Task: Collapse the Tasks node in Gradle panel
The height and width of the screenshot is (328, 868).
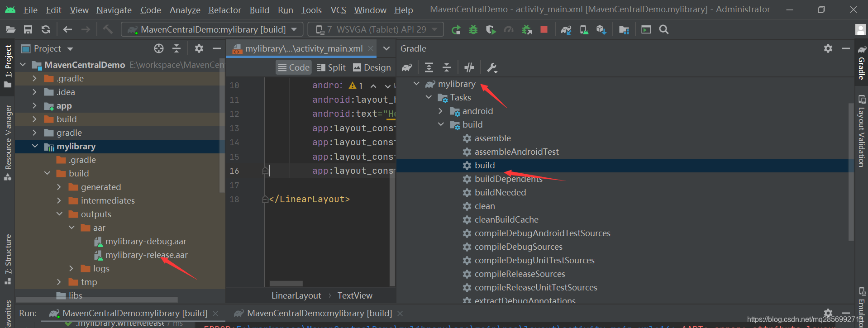Action: [429, 97]
